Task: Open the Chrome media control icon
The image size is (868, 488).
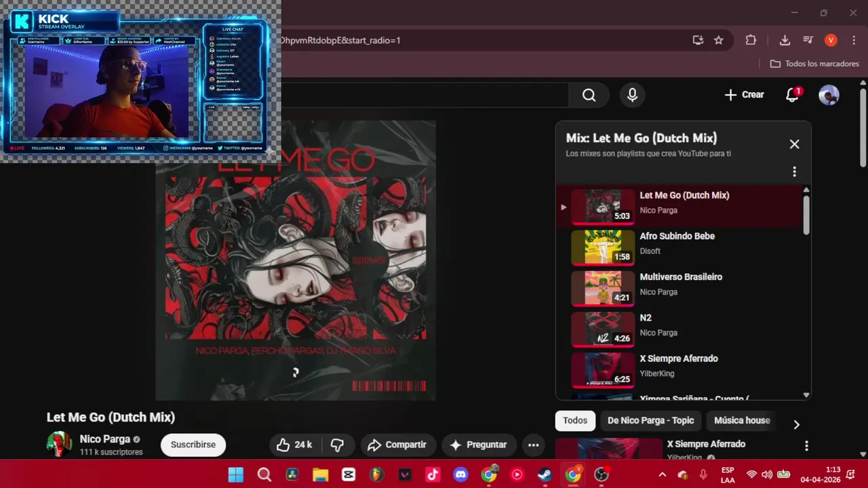Action: pyautogui.click(x=808, y=40)
